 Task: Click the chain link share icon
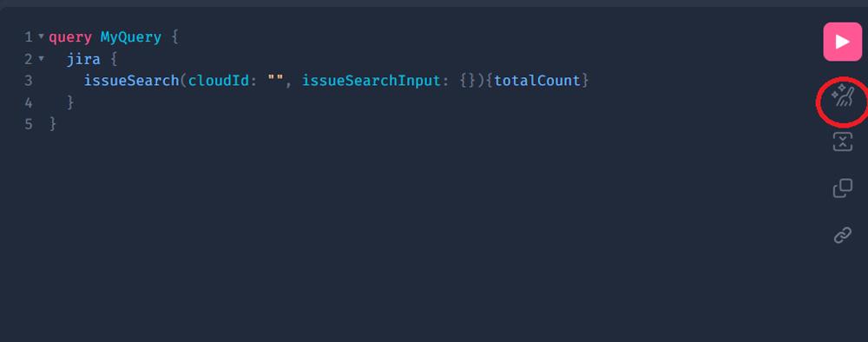tap(843, 235)
